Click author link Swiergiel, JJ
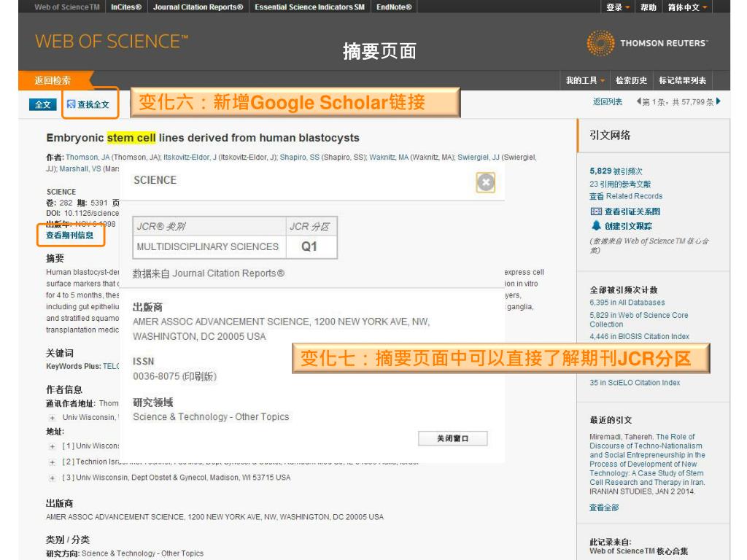 tap(479, 157)
